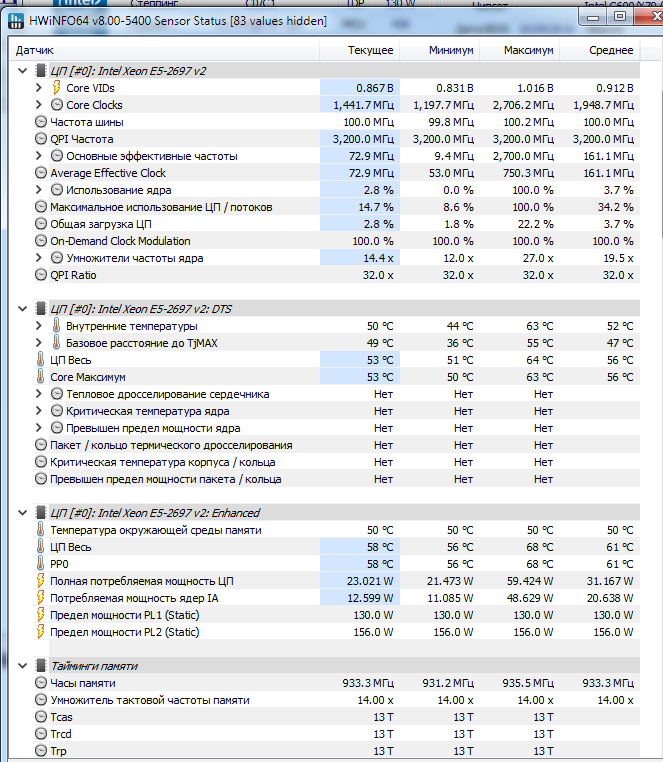Select Превышен предел мощности пакета / кольца row
The width and height of the screenshot is (663, 762).
tap(336, 479)
